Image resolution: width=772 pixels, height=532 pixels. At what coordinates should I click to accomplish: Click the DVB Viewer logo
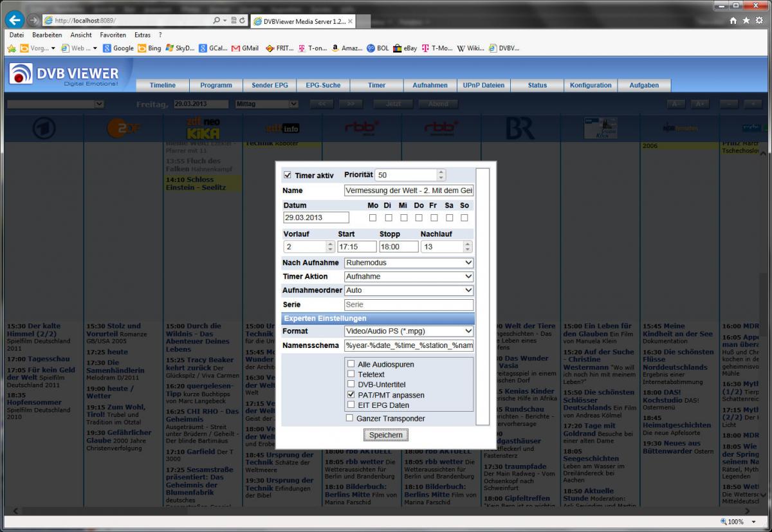click(x=64, y=74)
